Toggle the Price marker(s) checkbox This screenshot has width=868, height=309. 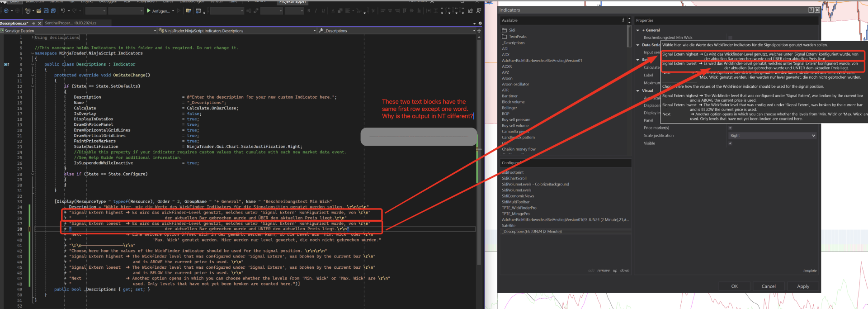coord(730,128)
